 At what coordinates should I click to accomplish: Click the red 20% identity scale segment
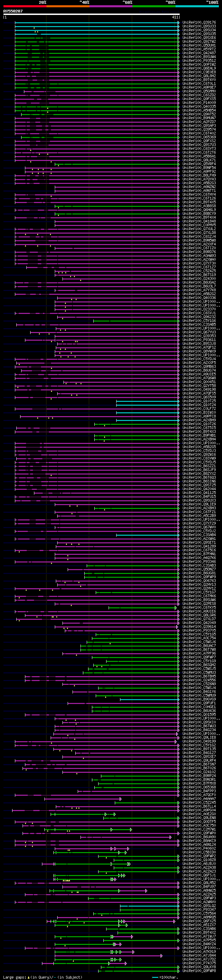(x=25, y=6)
